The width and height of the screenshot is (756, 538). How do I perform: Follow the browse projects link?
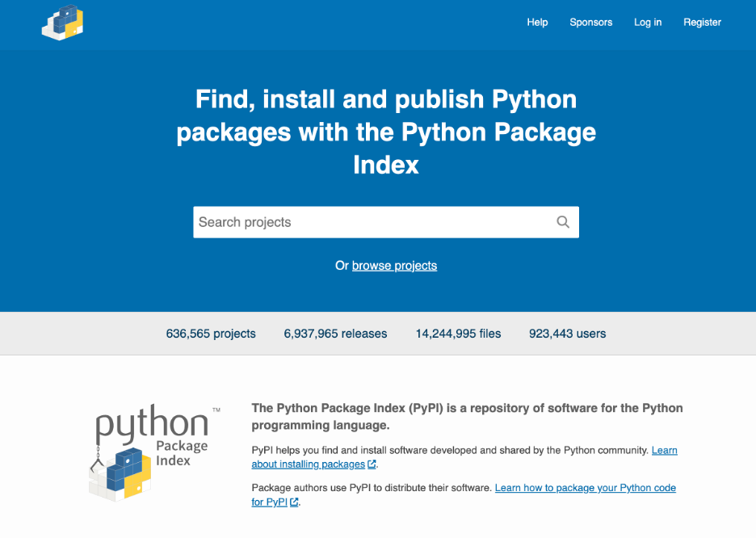point(394,266)
